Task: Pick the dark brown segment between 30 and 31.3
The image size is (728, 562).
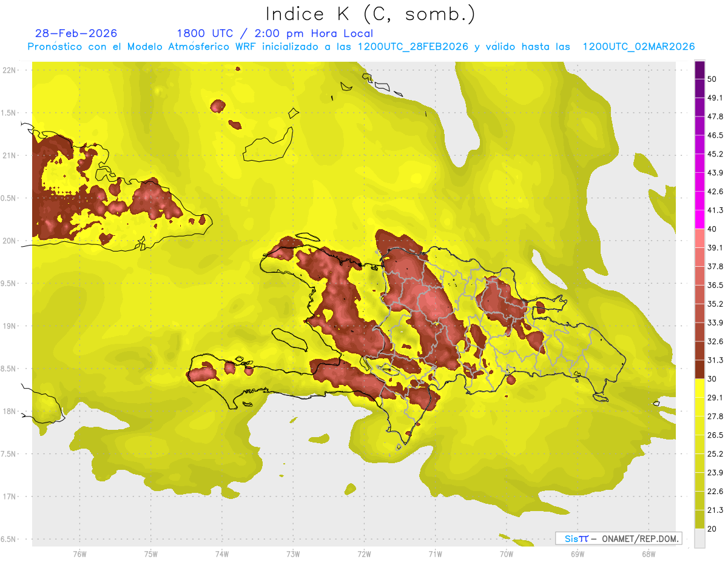Action: click(x=699, y=369)
